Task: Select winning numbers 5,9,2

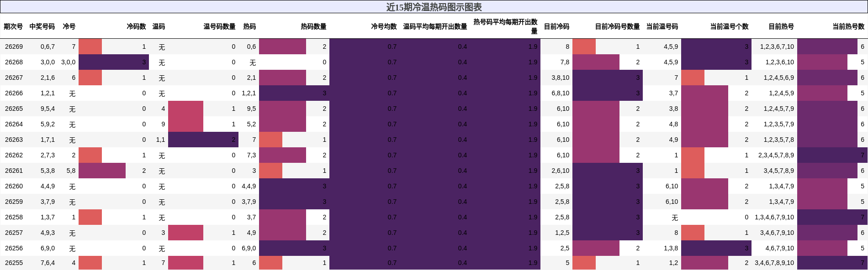Action: pyautogui.click(x=48, y=124)
